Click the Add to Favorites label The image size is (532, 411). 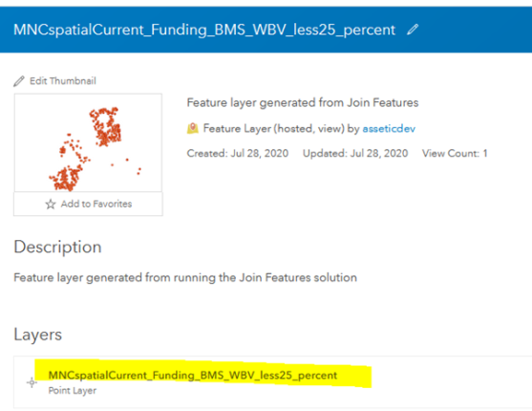pos(96,204)
